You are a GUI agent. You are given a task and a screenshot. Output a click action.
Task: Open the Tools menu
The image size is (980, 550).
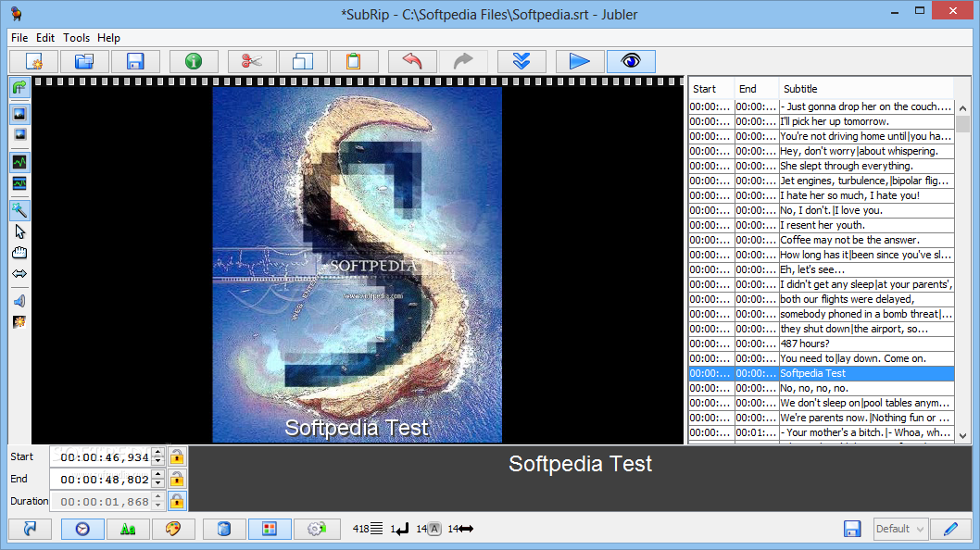(76, 37)
